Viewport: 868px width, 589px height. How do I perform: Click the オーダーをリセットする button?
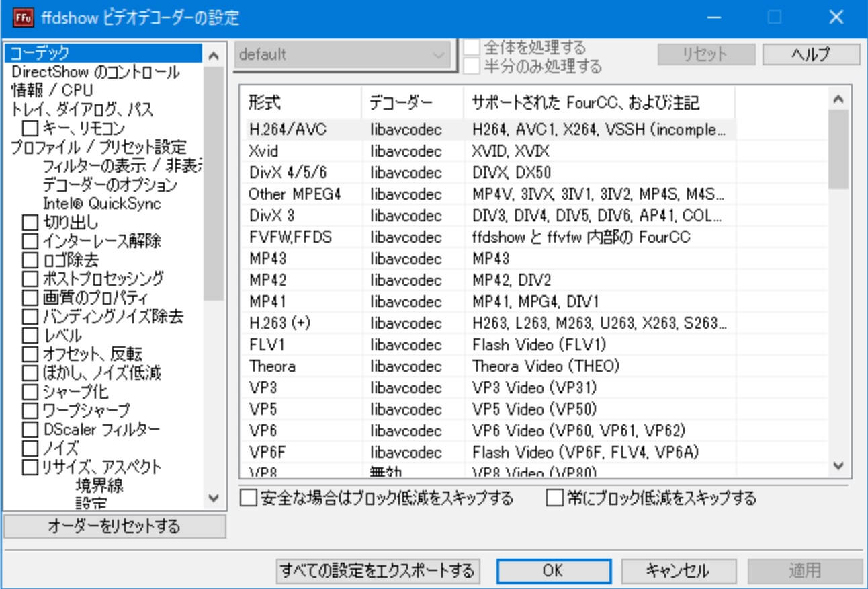tap(114, 526)
